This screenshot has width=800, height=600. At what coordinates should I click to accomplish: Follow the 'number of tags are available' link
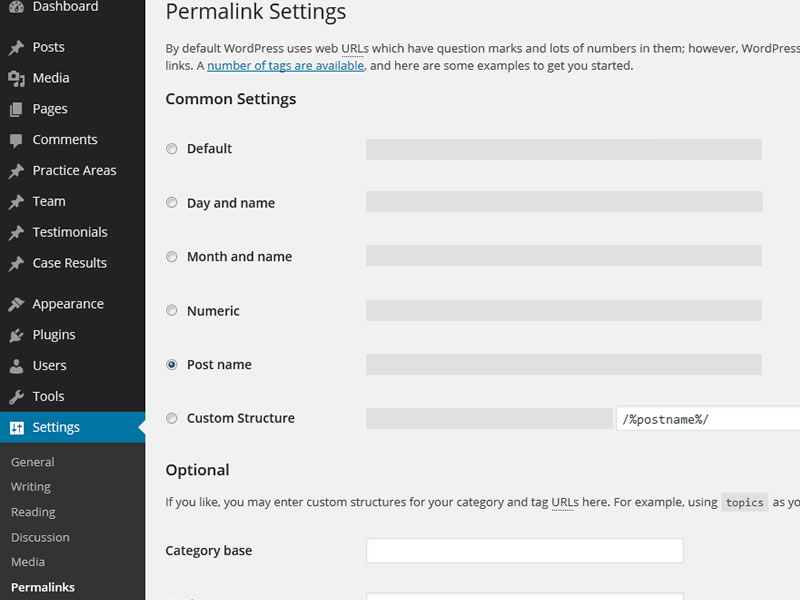[285, 66]
